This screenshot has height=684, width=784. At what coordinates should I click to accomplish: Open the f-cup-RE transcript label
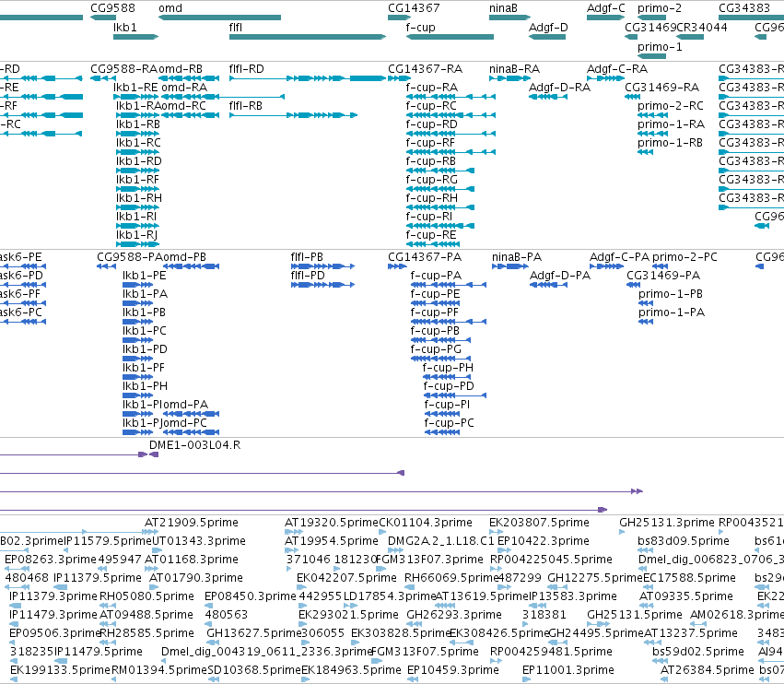431,235
